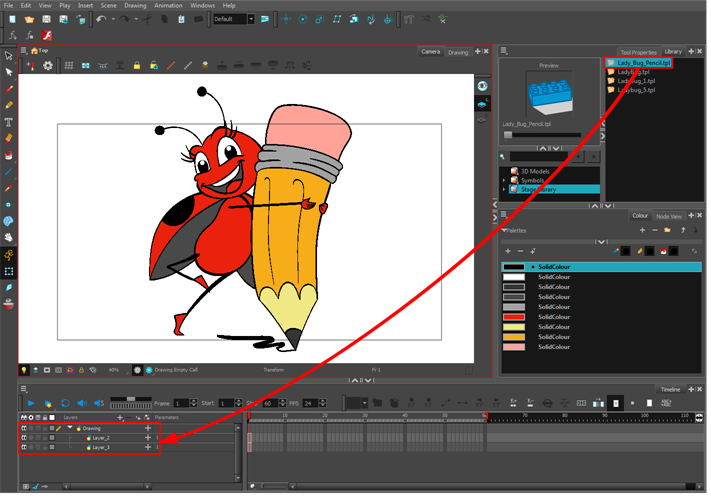711x498 pixels.
Task: Open the Camera view menu icon
Action: 24,50
